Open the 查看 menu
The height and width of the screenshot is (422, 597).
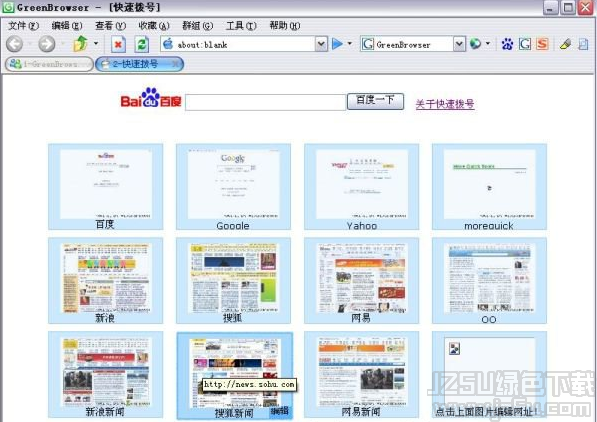point(110,26)
